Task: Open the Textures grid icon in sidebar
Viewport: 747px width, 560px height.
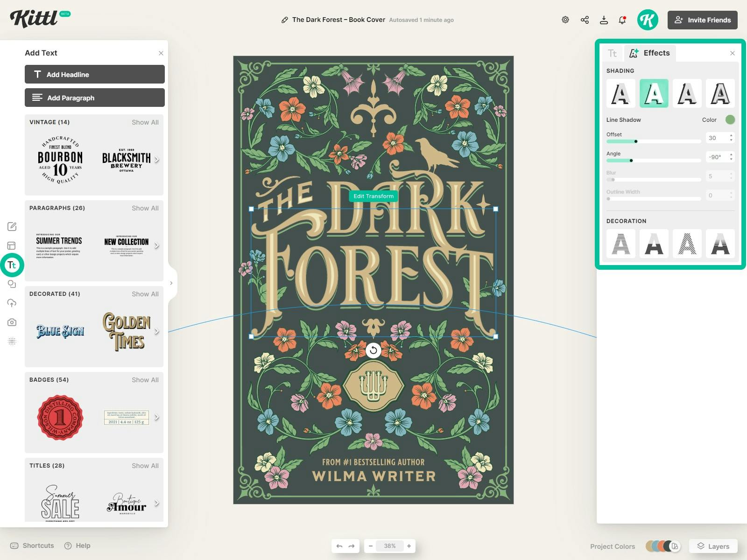Action: pyautogui.click(x=12, y=341)
